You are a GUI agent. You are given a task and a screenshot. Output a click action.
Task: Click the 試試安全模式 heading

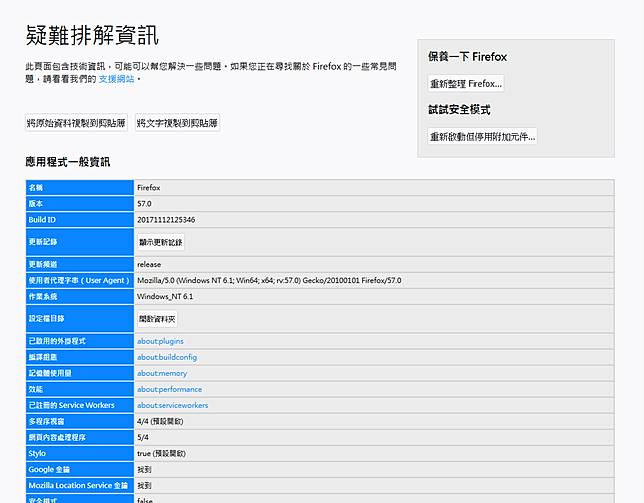pos(459,110)
